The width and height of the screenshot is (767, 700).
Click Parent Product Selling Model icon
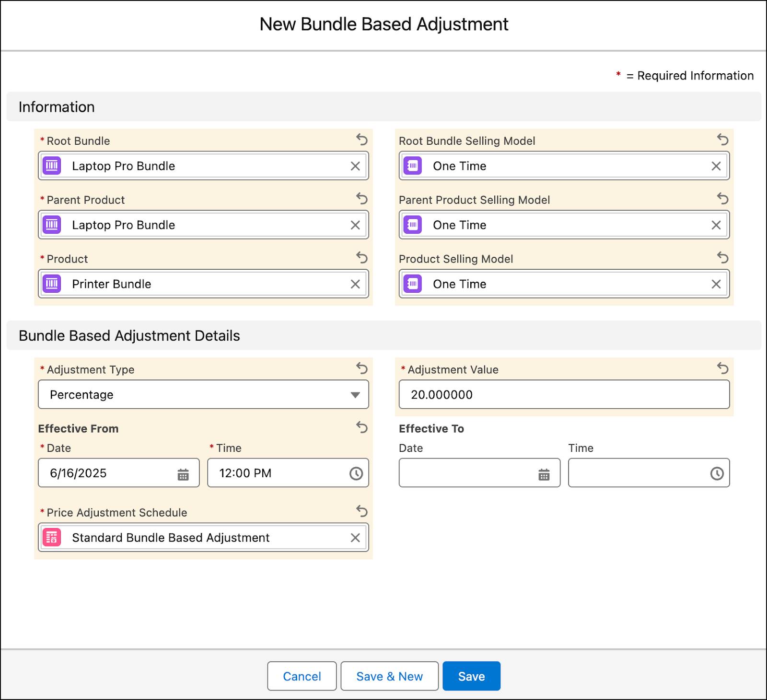(413, 225)
